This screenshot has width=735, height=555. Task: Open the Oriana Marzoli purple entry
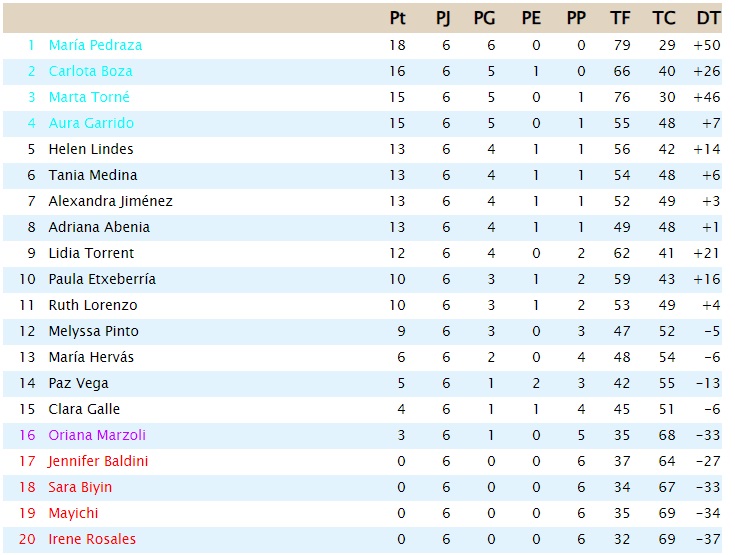(x=97, y=435)
